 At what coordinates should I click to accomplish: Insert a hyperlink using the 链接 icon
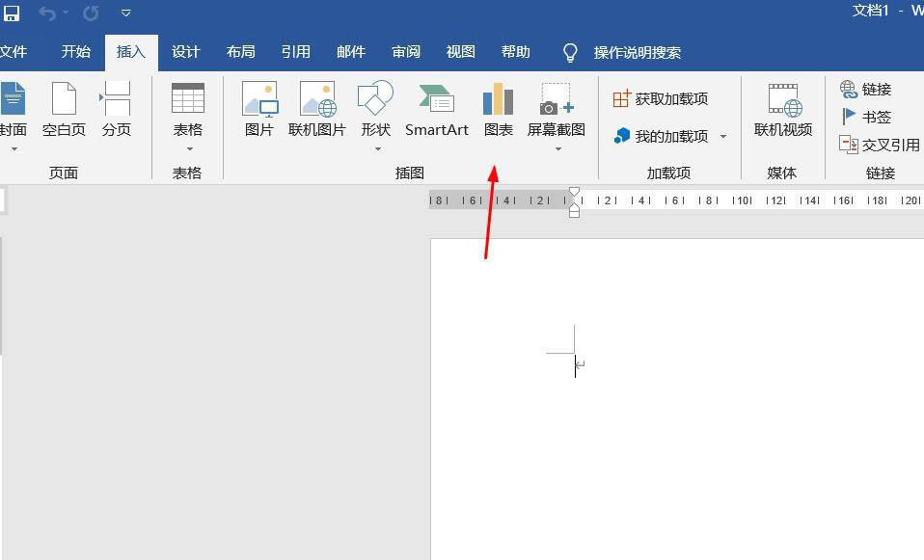pos(866,89)
